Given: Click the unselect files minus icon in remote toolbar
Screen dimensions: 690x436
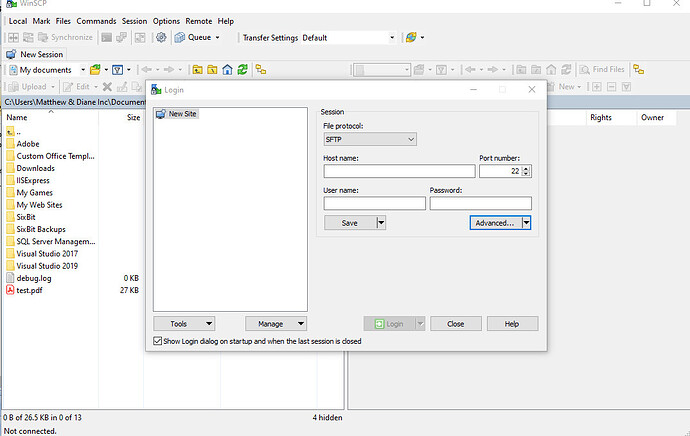Looking at the screenshot, I should [611, 87].
